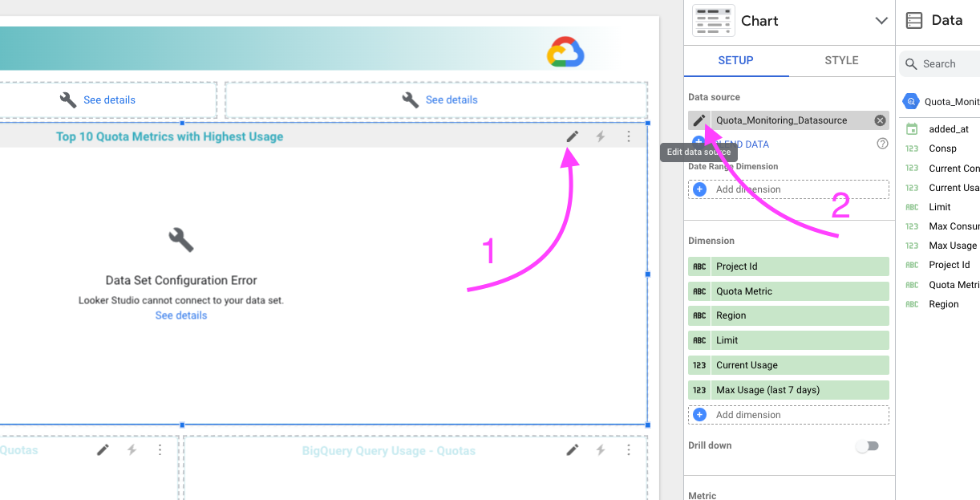Click the table chart type icon

(713, 21)
